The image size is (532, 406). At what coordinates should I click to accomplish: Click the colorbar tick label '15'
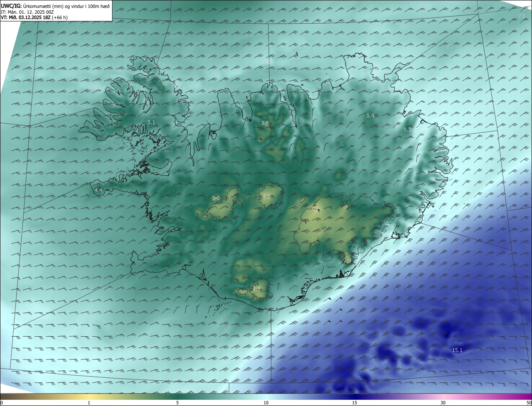(355, 403)
